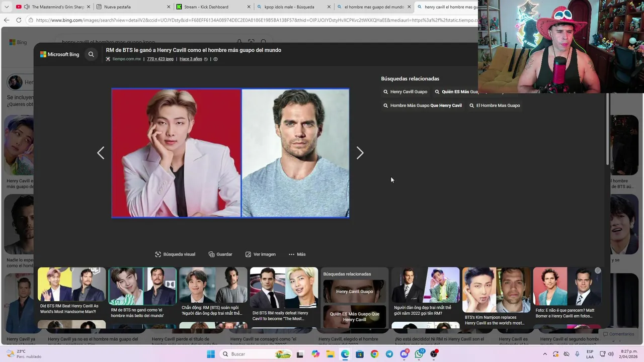Click the Hace 3 años date link
644x362 pixels.
[x=191, y=59]
